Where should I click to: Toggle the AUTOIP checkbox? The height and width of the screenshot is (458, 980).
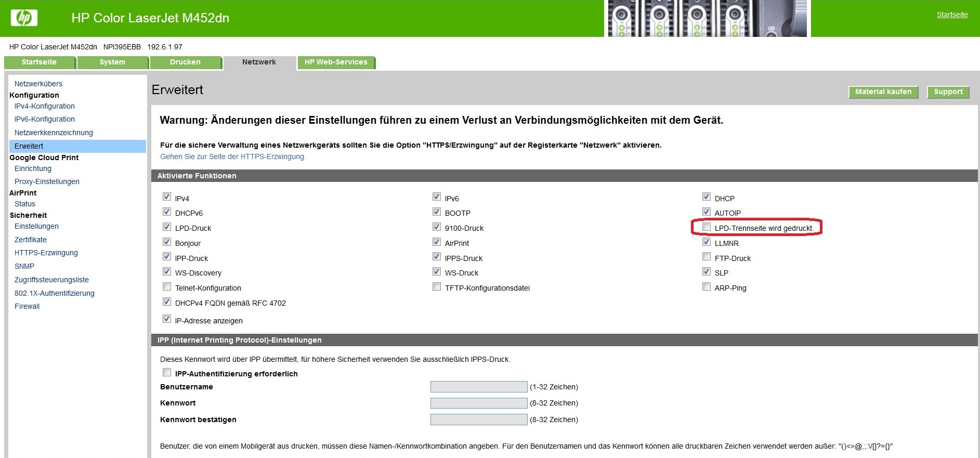coord(707,212)
